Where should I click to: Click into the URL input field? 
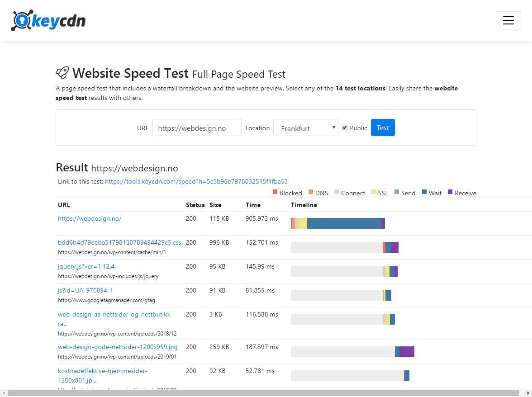[x=196, y=128]
